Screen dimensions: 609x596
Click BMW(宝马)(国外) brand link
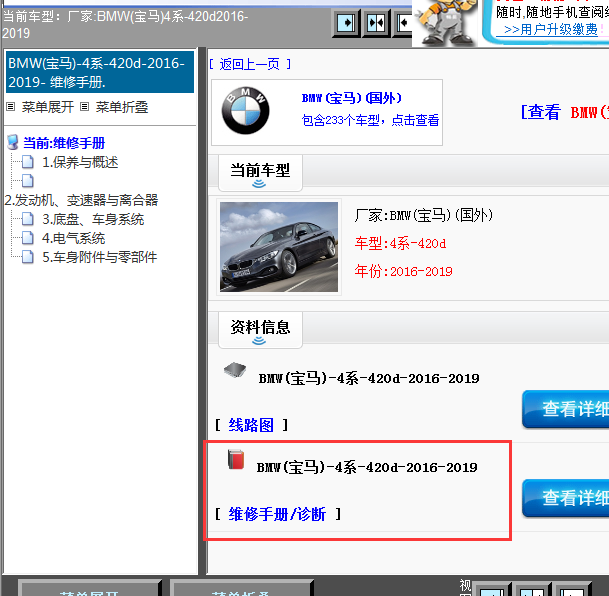click(x=352, y=98)
